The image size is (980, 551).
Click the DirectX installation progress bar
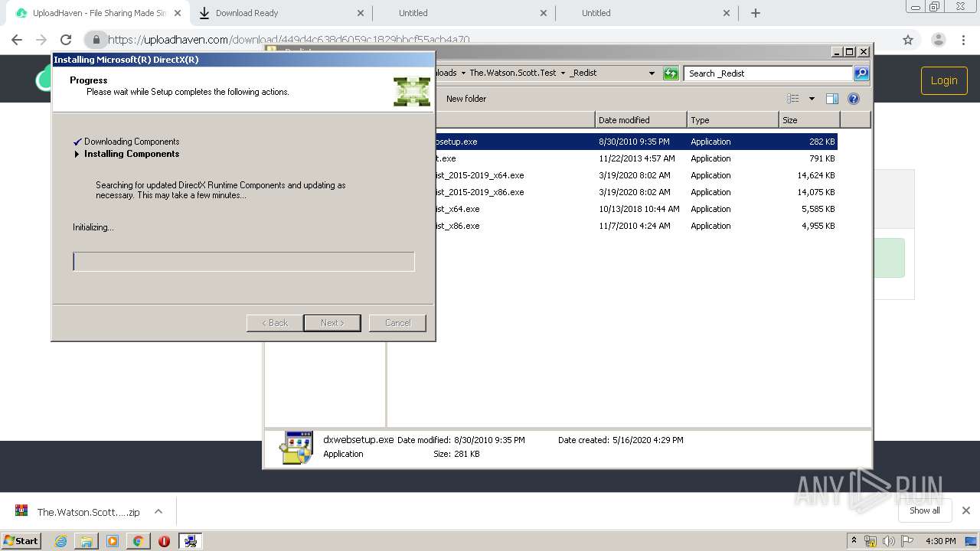(243, 262)
